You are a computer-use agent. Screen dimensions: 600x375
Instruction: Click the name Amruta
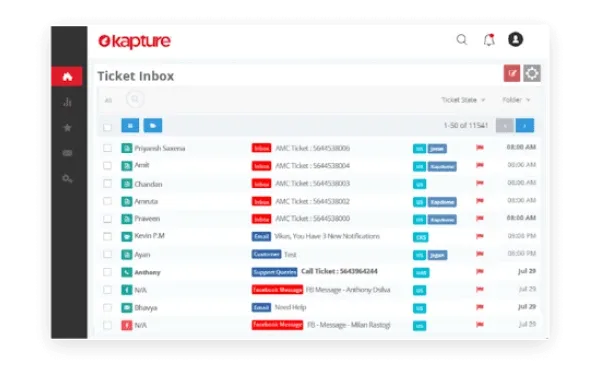pyautogui.click(x=146, y=201)
